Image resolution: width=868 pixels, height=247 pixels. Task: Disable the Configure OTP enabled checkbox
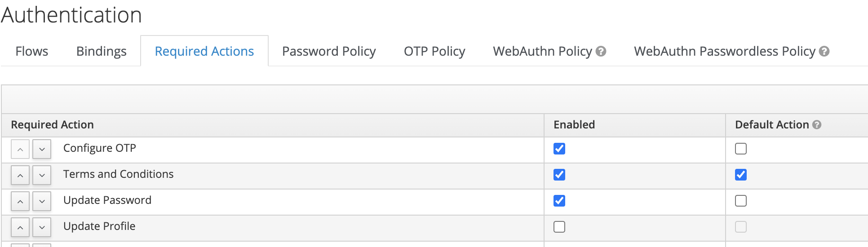559,149
